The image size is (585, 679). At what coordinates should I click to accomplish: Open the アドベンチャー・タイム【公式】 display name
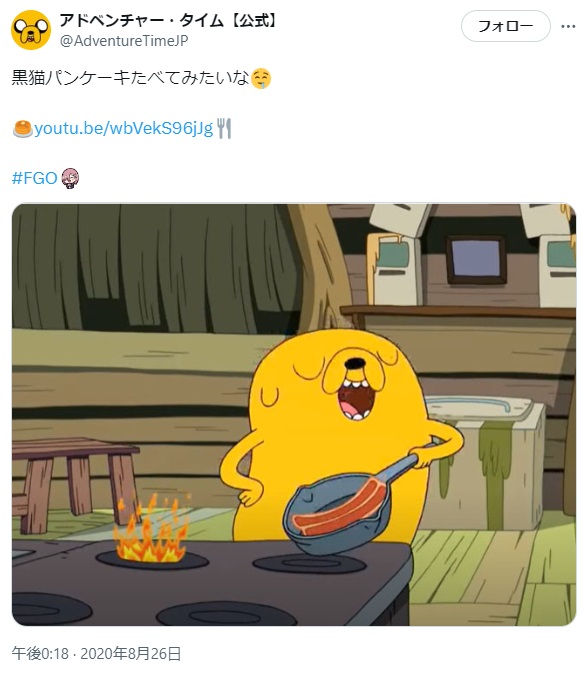pos(169,20)
